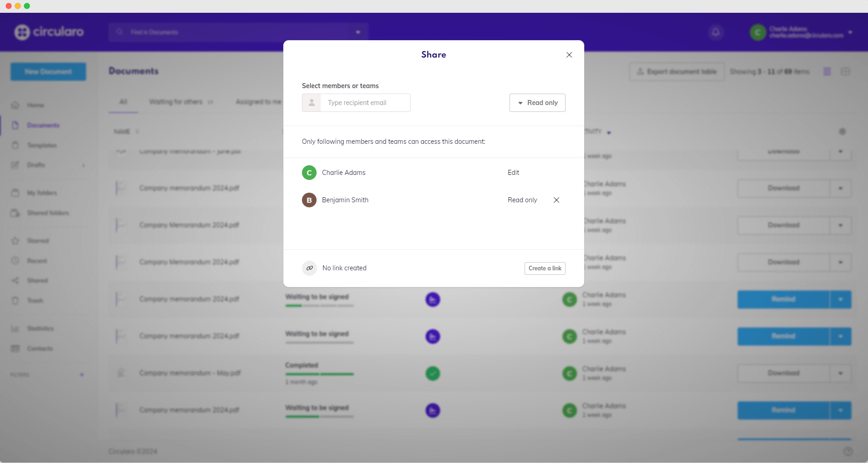Click the New Document button
This screenshot has height=463, width=868.
point(48,72)
